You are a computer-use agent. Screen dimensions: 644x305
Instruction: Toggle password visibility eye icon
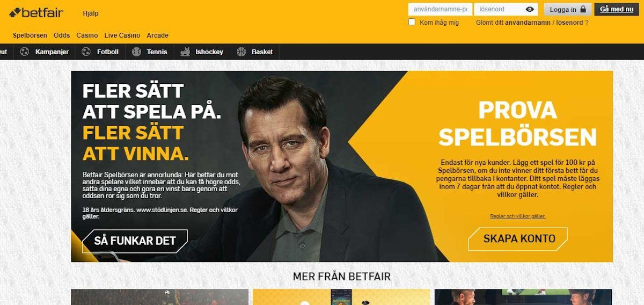[x=530, y=9]
